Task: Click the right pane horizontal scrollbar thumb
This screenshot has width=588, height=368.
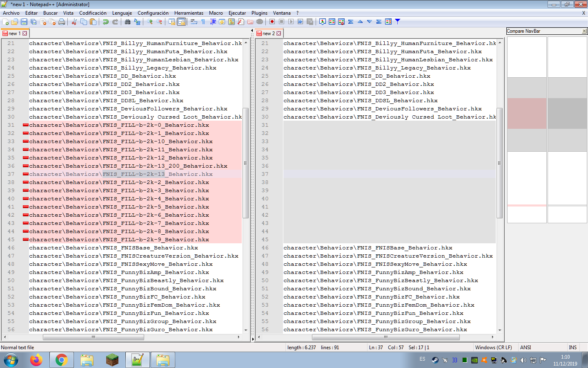Action: click(386, 337)
